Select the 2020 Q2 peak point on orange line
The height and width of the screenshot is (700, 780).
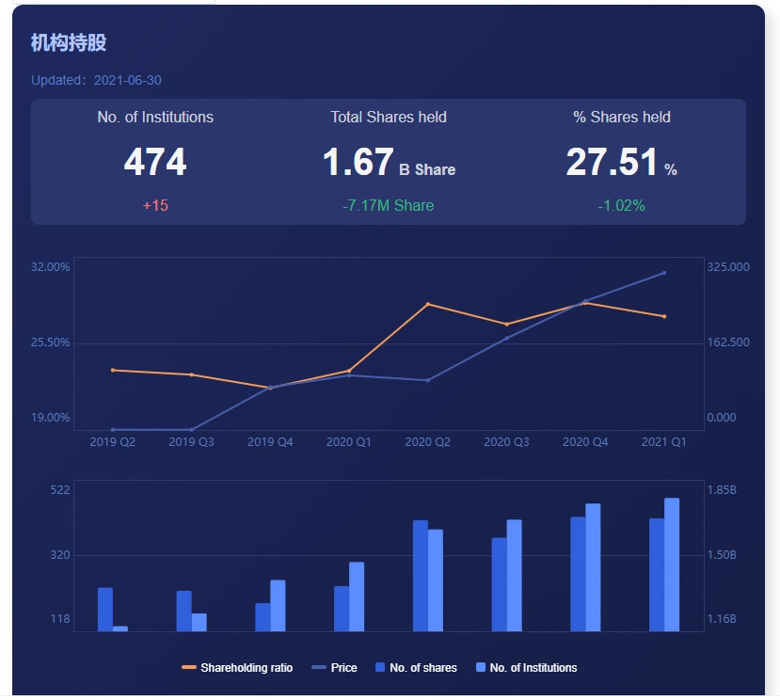pos(428,304)
